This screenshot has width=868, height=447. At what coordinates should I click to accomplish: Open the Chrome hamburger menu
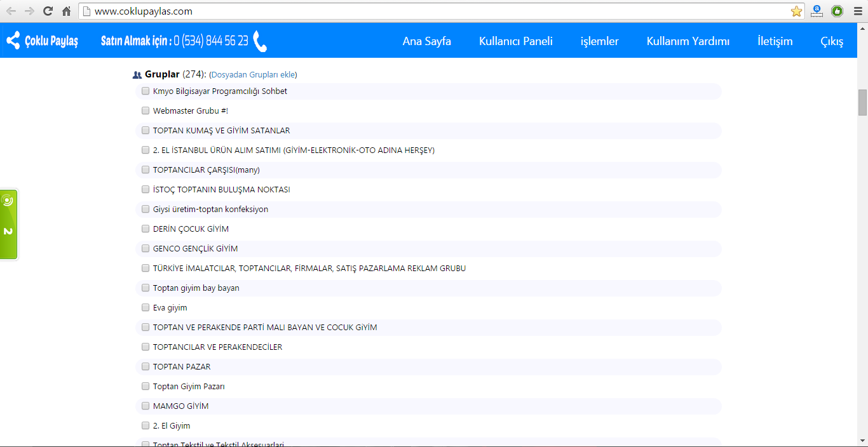(857, 11)
